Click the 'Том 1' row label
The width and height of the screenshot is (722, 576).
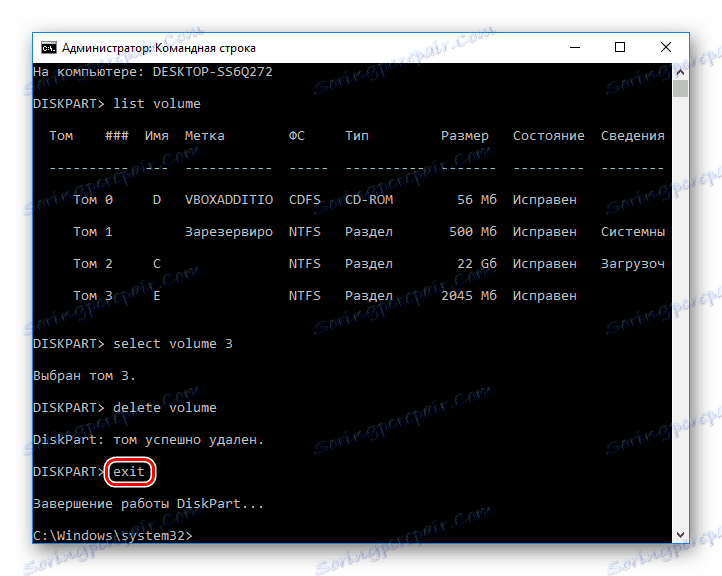(93, 232)
